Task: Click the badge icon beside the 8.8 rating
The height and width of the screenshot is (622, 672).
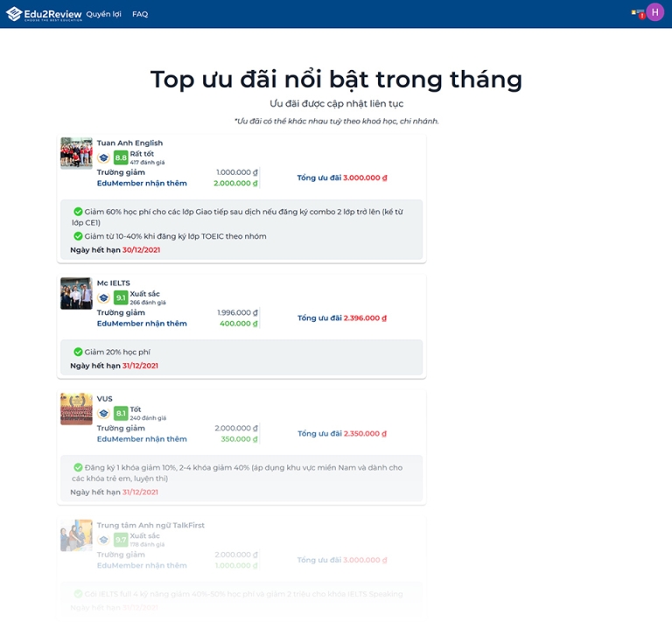Action: 104,158
